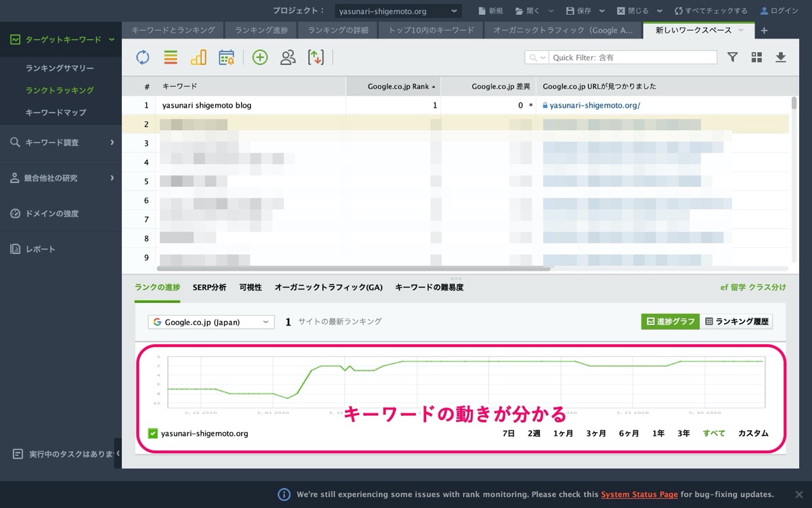The width and height of the screenshot is (812, 508).
Task: Open キーワードの難易度 tab
Action: [x=430, y=287]
